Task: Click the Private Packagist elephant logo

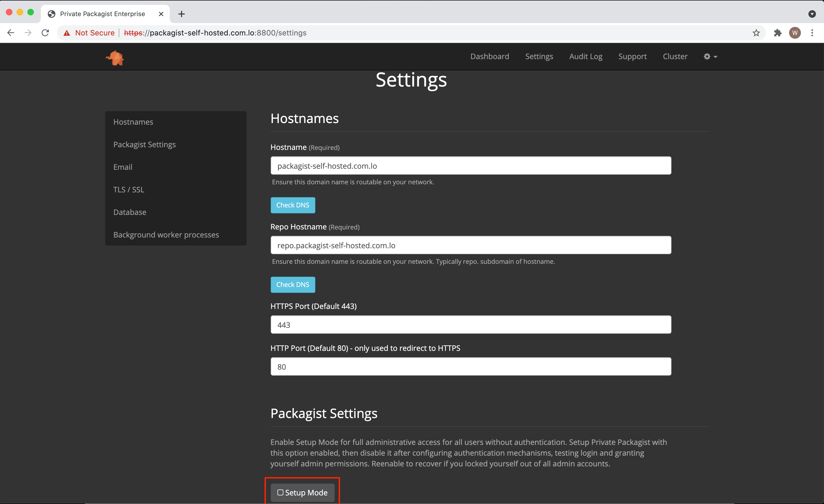Action: tap(115, 57)
